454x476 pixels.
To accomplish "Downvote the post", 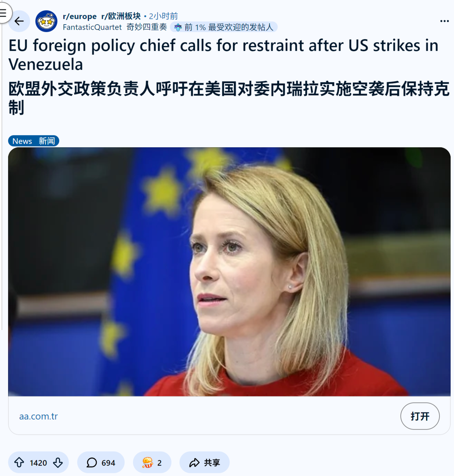I will click(x=58, y=462).
